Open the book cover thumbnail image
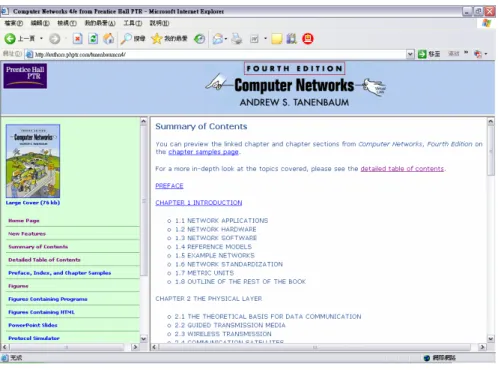This screenshot has width=498, height=382. click(33, 161)
